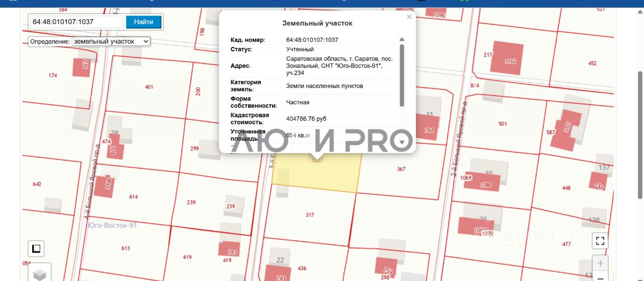
Task: Click building 763 on the map
Action: [x=229, y=249]
